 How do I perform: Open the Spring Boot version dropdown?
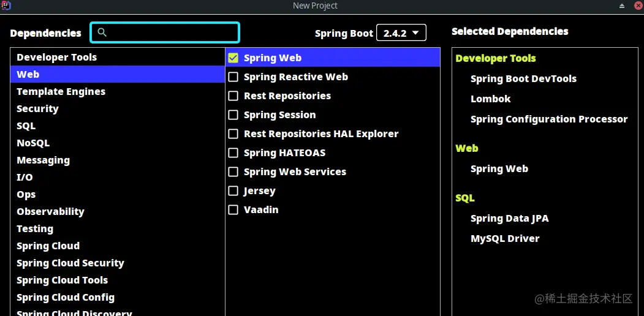401,33
